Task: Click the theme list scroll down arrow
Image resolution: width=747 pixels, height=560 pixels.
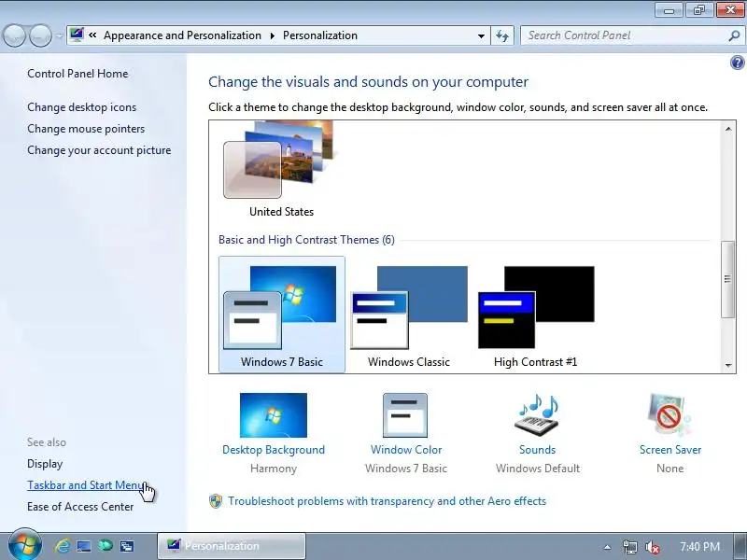Action: tap(728, 365)
